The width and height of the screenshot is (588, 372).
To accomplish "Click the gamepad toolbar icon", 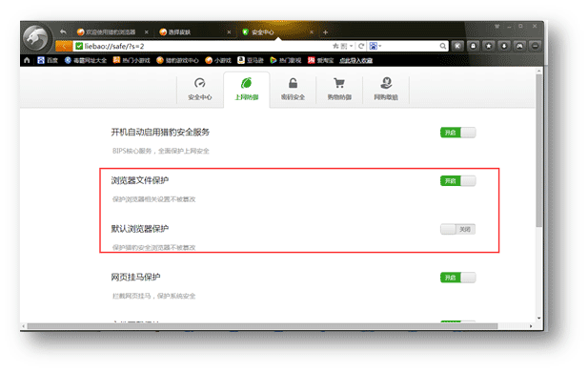I will (519, 46).
